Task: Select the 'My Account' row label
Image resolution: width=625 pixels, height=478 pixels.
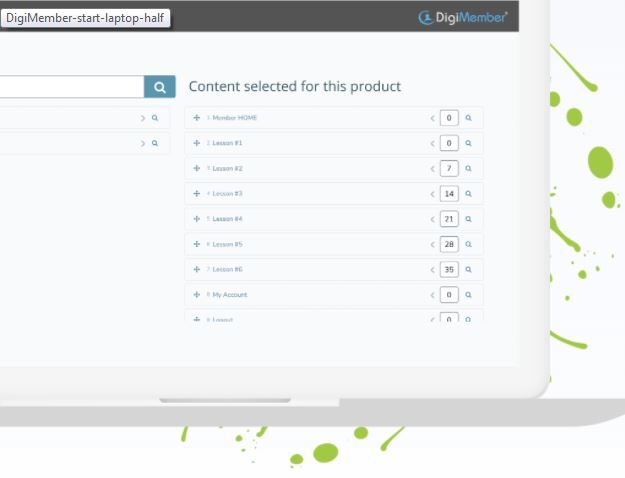Action: [x=230, y=295]
